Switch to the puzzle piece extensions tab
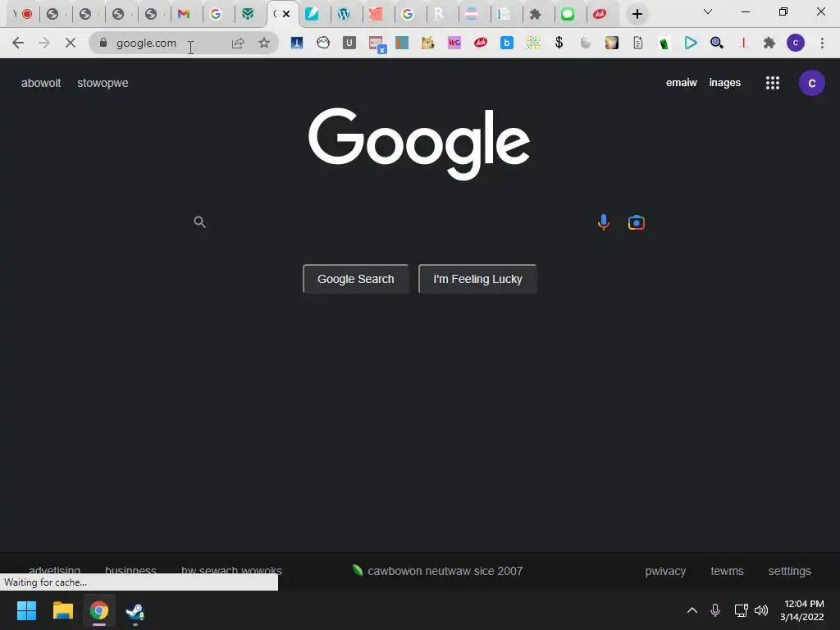 pyautogui.click(x=535, y=14)
